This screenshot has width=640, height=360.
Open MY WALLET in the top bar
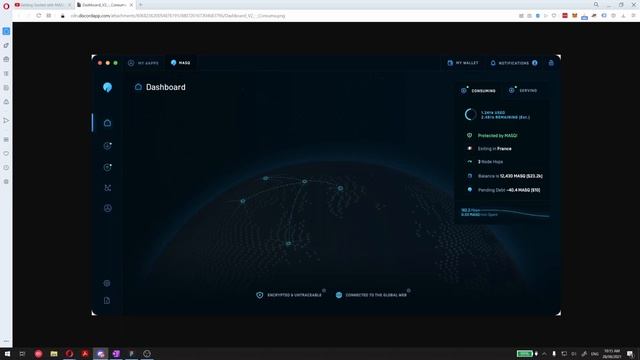point(463,63)
